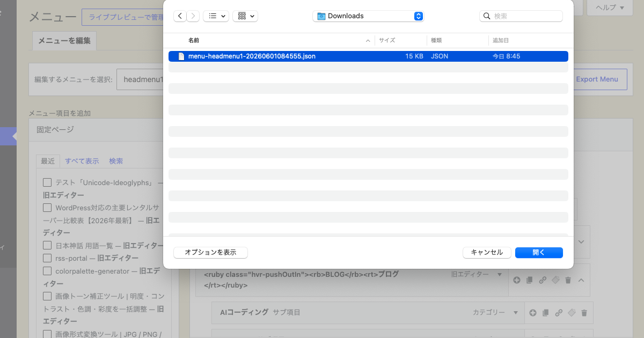Open the list view options dropdown
The height and width of the screenshot is (338, 644).
point(216,16)
